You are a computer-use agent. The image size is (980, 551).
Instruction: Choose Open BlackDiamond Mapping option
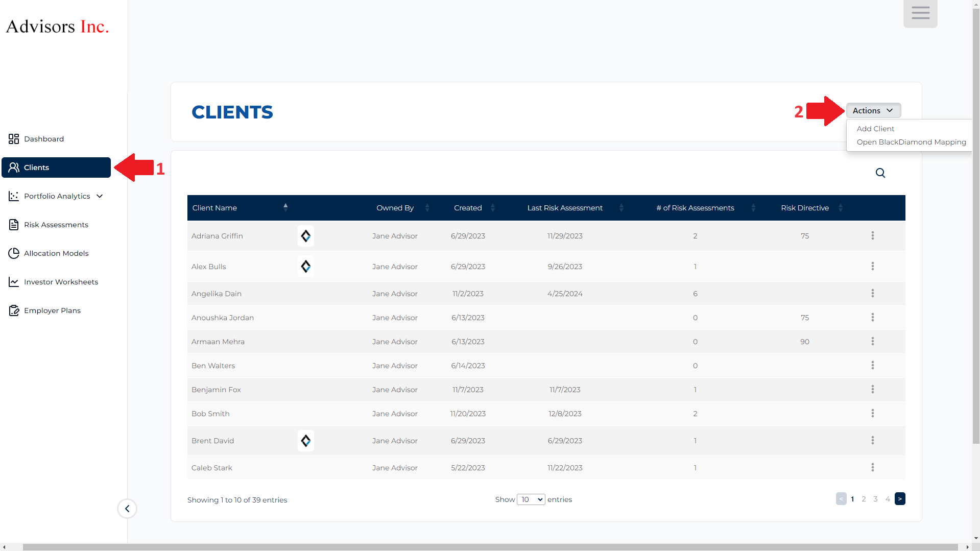pos(911,142)
